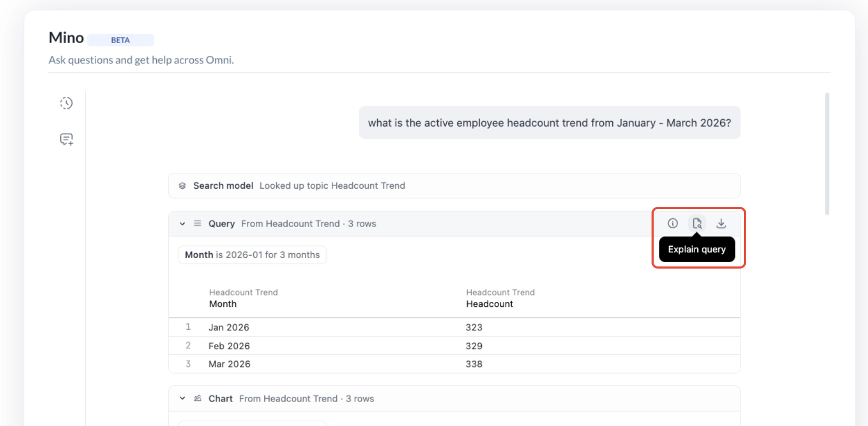Open chat history clock icon

point(66,103)
